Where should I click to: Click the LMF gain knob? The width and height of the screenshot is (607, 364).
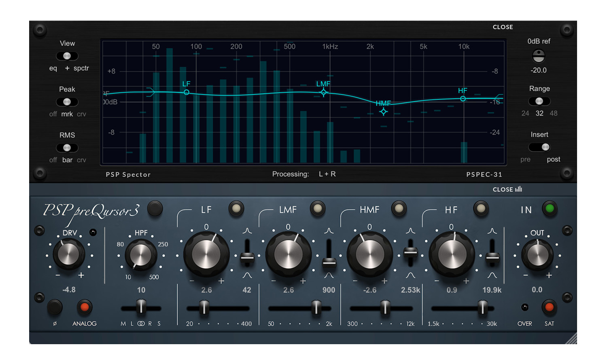(x=288, y=255)
